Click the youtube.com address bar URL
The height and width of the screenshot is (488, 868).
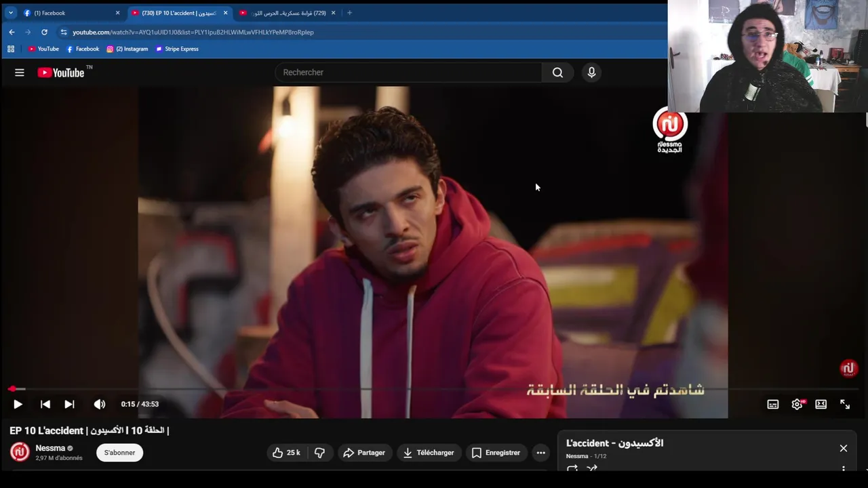pos(193,32)
